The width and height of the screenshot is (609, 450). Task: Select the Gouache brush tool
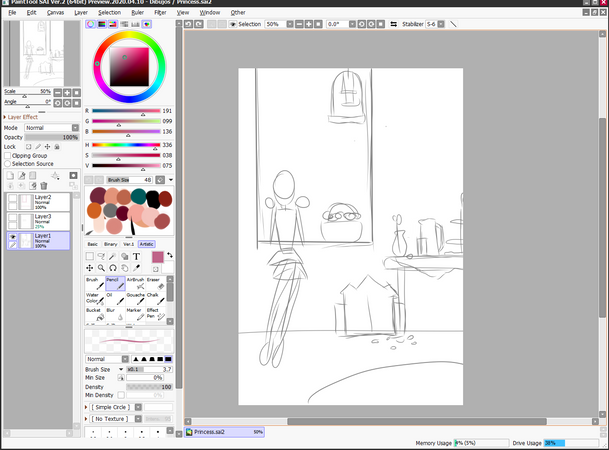(x=136, y=299)
